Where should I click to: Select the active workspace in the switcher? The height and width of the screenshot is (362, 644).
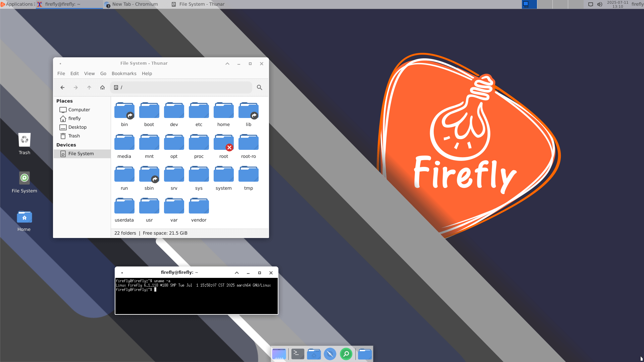pos(529,4)
